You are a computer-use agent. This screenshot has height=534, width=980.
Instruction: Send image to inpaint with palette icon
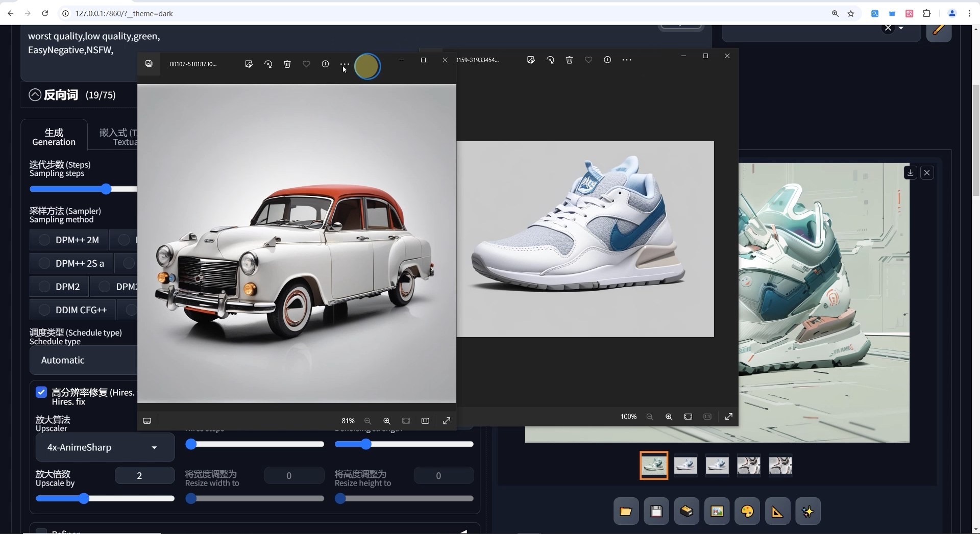point(747,511)
